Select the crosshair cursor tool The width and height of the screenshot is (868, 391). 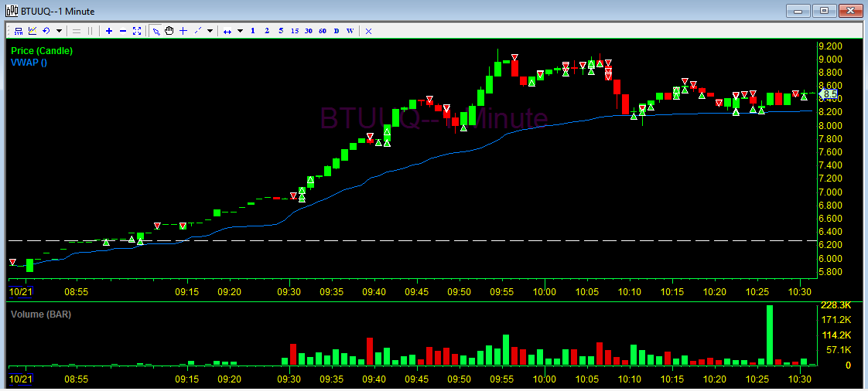pyautogui.click(x=183, y=31)
